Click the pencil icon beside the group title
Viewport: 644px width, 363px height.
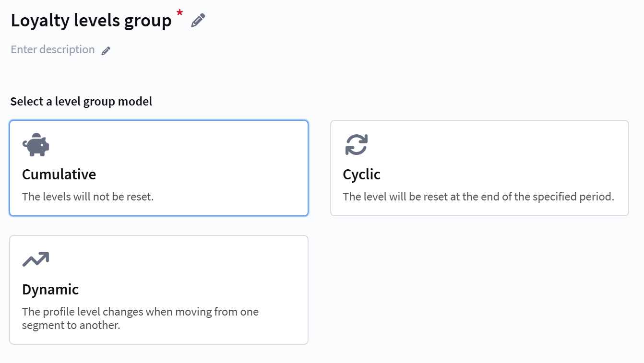tap(198, 20)
